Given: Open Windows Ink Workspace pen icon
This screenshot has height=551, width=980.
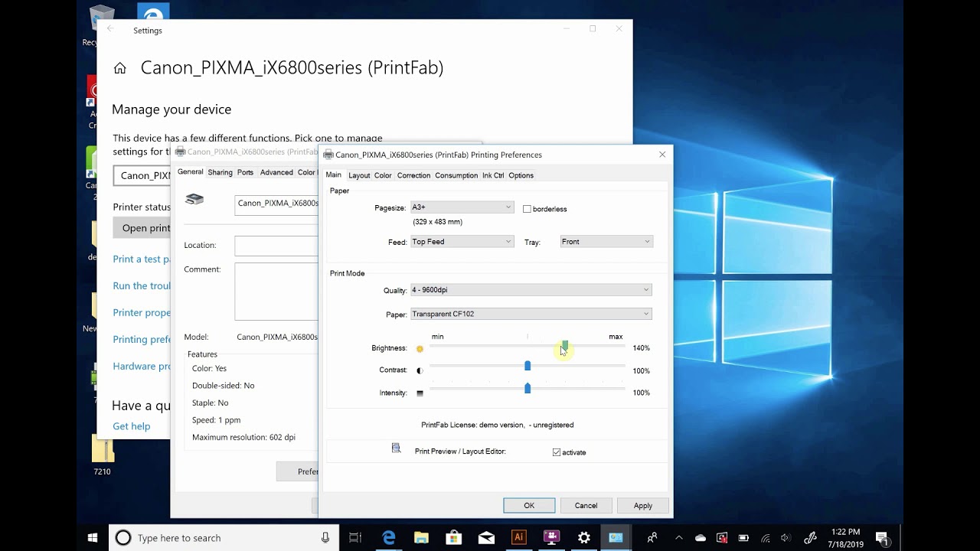Looking at the screenshot, I should (x=811, y=538).
